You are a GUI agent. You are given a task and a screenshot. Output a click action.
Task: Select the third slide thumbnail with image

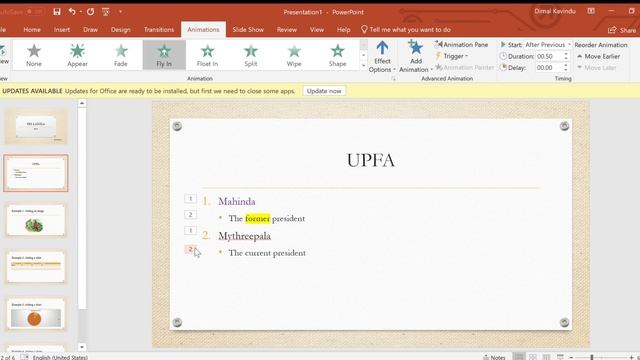click(x=36, y=220)
